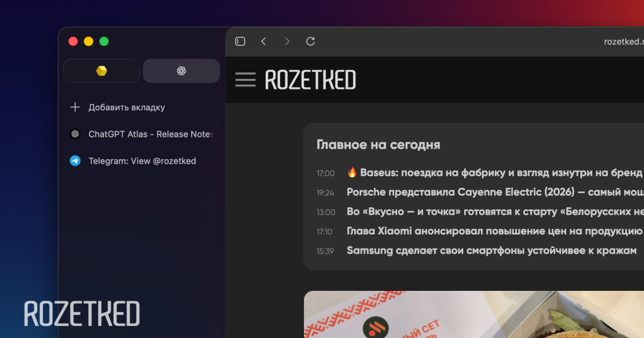Open Telegram: View @rozetked tab

click(x=142, y=161)
